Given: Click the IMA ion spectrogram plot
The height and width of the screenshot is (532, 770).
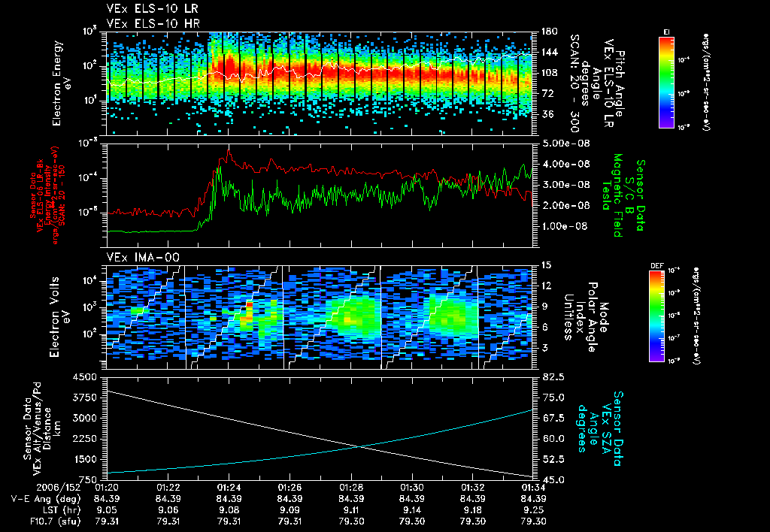Looking at the screenshot, I should pyautogui.click(x=319, y=317).
